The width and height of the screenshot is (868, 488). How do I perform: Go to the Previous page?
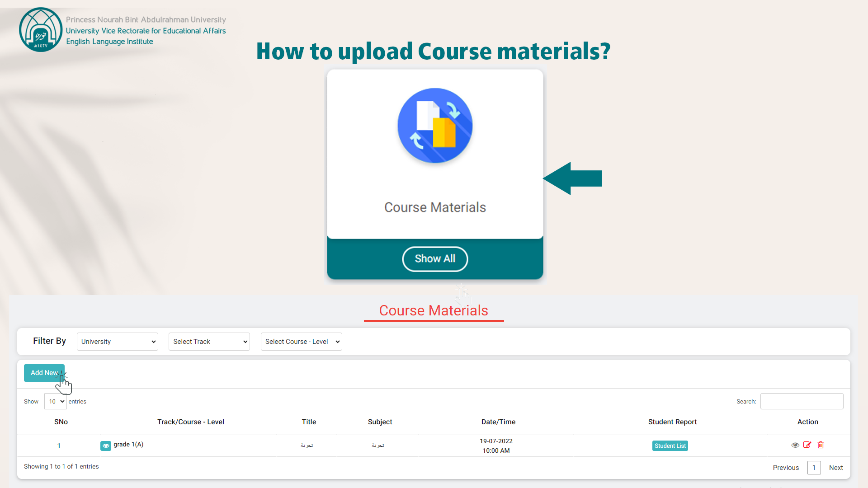[786, 468]
